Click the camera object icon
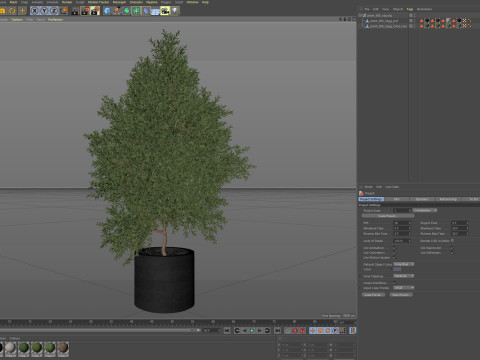The height and width of the screenshot is (360, 480). pos(165,11)
